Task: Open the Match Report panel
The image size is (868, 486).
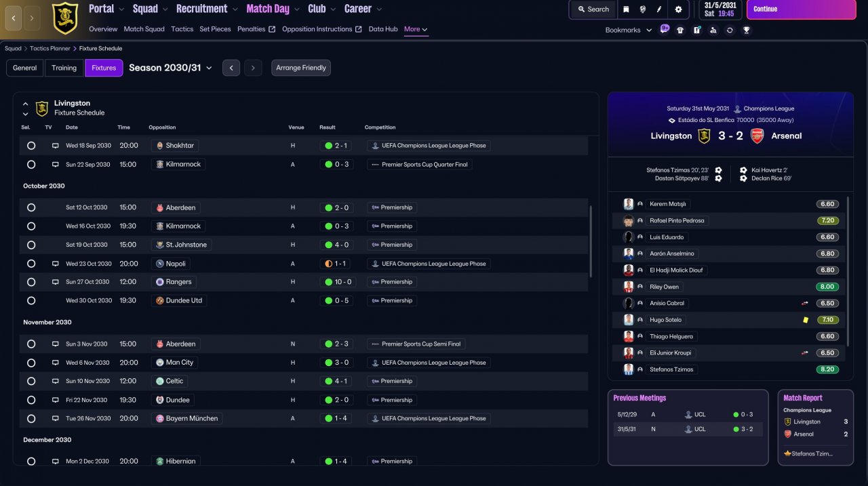Action: (816, 427)
